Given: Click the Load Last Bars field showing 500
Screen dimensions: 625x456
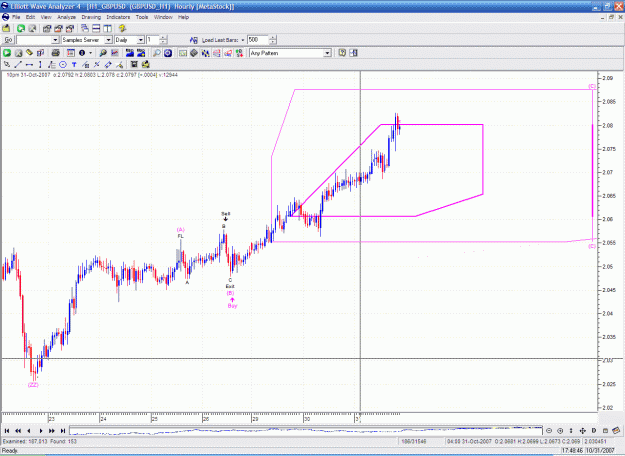Looking at the screenshot, I should coord(258,40).
